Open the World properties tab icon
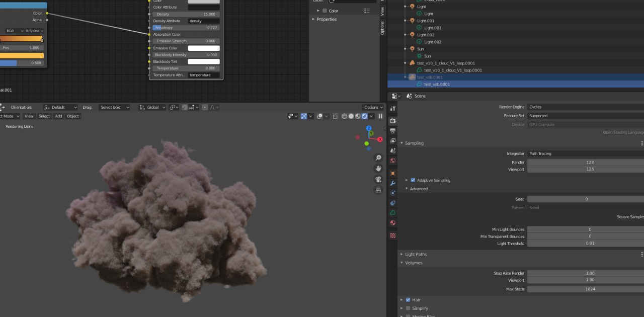The image size is (644, 317). coord(393,161)
